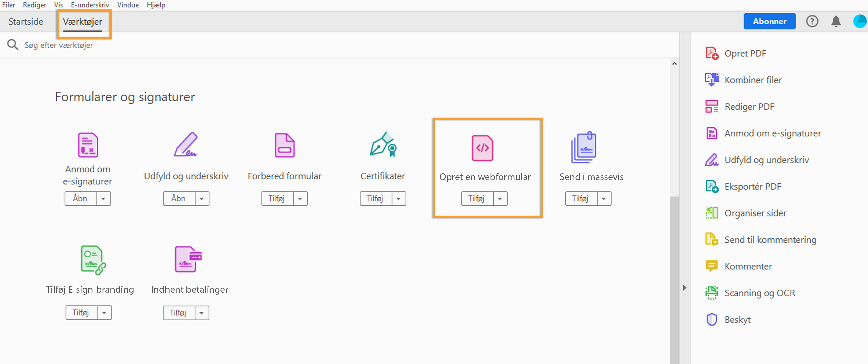
Task: Open dropdown arrow next to Forbered formular Tilføj
Action: coord(300,199)
